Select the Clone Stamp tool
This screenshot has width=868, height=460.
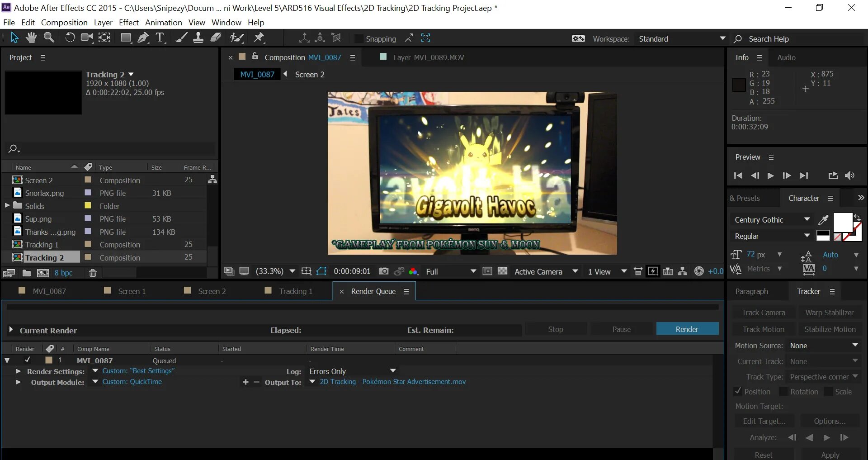pyautogui.click(x=198, y=38)
